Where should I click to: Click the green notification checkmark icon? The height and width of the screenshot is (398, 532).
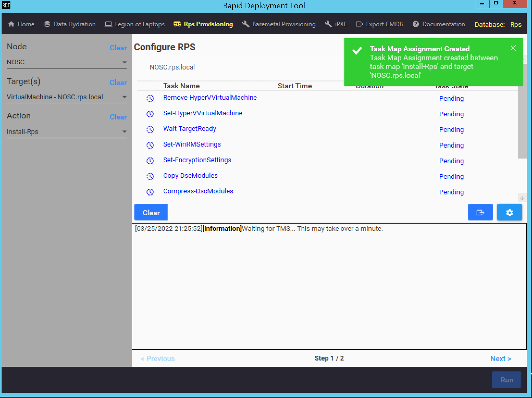[x=357, y=50]
